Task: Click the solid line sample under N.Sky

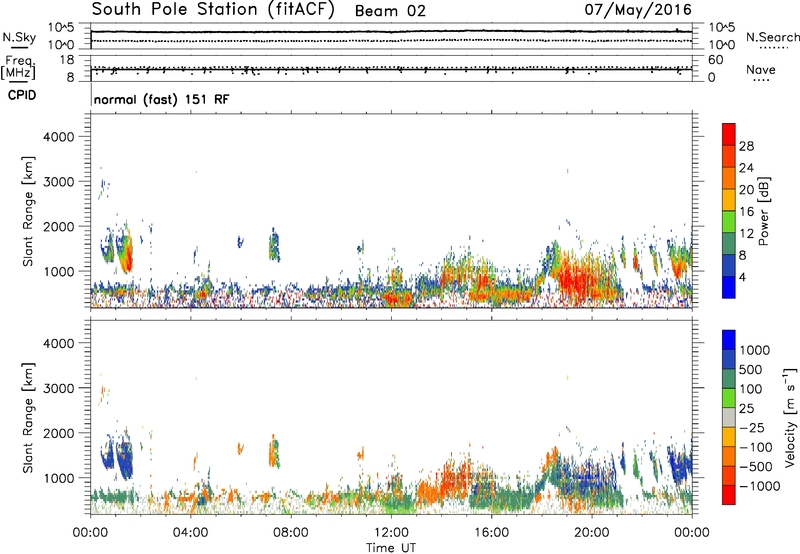Action: pos(19,47)
